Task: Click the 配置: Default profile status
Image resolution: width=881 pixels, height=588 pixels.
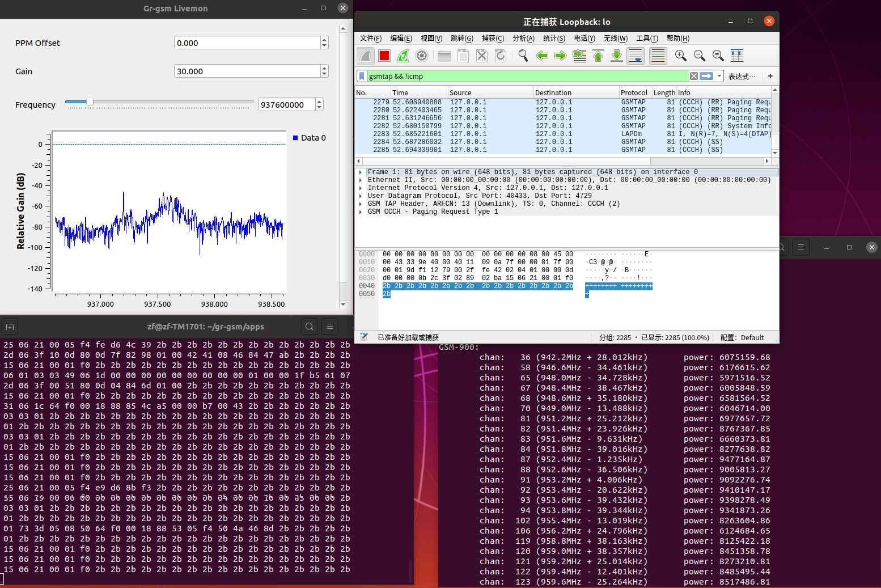Action: 742,337
